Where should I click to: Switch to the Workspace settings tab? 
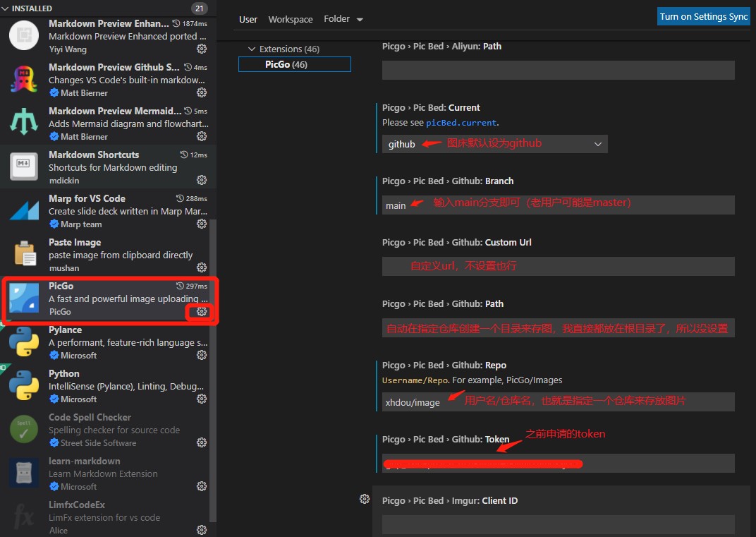291,19
